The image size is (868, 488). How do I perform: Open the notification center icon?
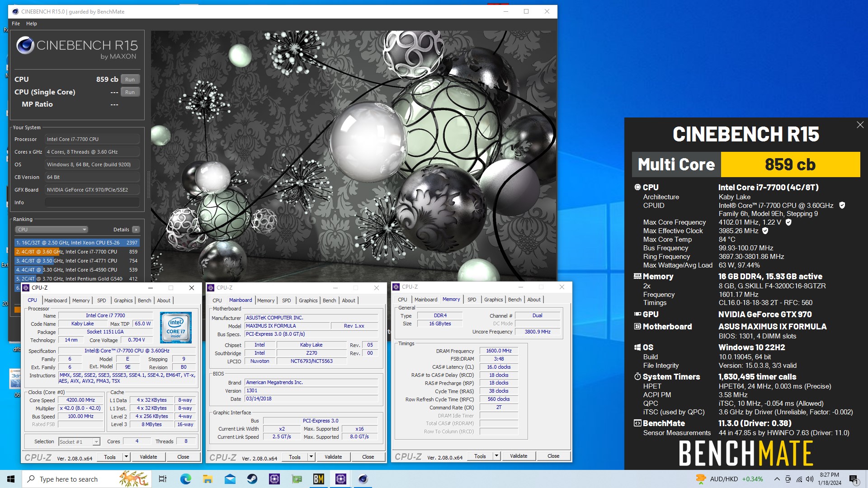[854, 479]
